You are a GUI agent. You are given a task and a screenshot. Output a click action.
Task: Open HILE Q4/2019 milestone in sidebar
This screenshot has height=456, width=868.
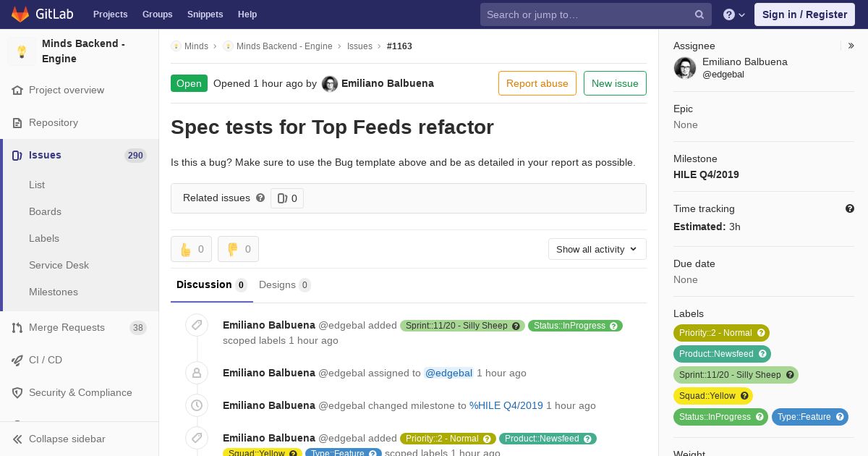click(706, 174)
